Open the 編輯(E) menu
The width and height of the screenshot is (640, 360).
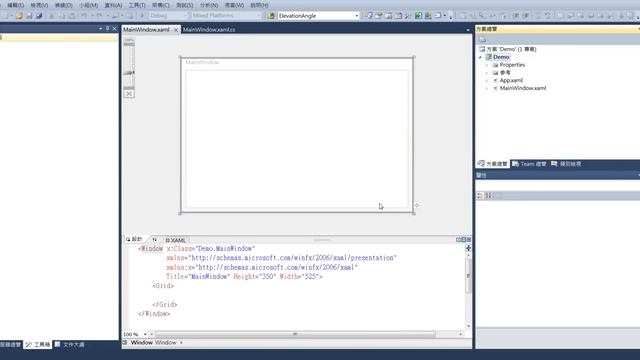(x=16, y=5)
